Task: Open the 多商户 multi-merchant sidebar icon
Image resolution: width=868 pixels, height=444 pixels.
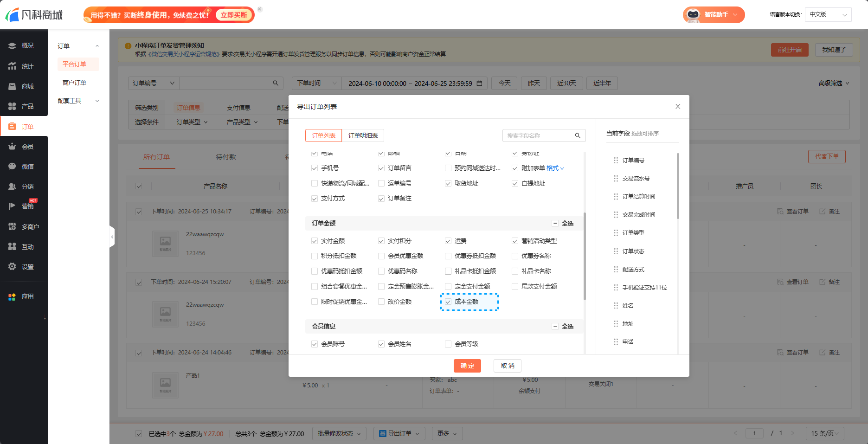Action: [x=12, y=227]
